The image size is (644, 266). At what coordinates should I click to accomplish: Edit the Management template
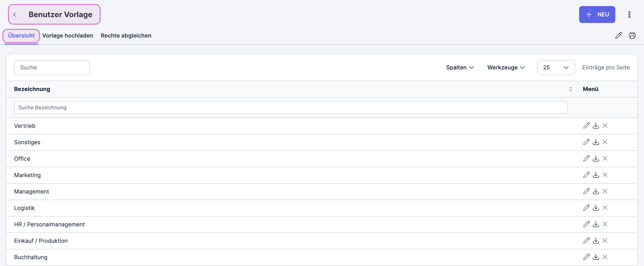[586, 191]
